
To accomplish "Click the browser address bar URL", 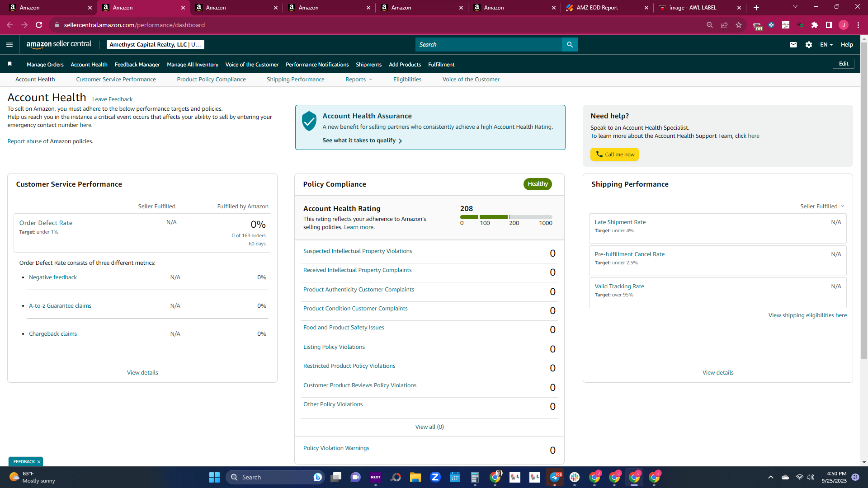I will (134, 25).
